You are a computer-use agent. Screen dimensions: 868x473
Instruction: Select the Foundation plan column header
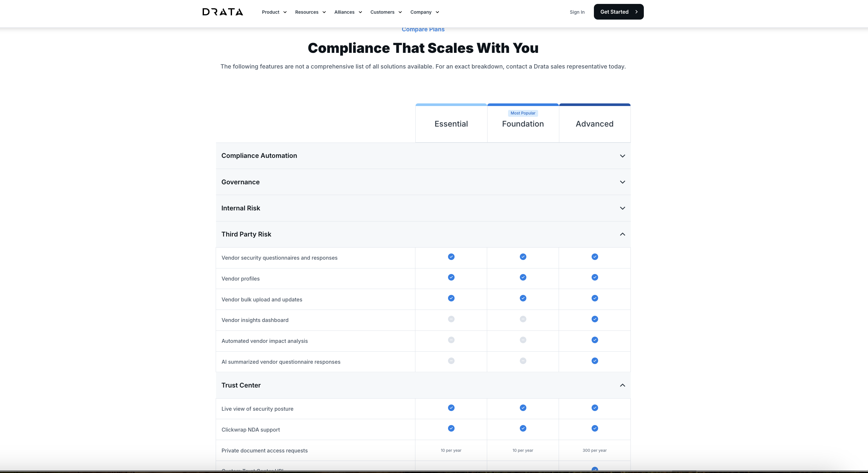tap(523, 124)
